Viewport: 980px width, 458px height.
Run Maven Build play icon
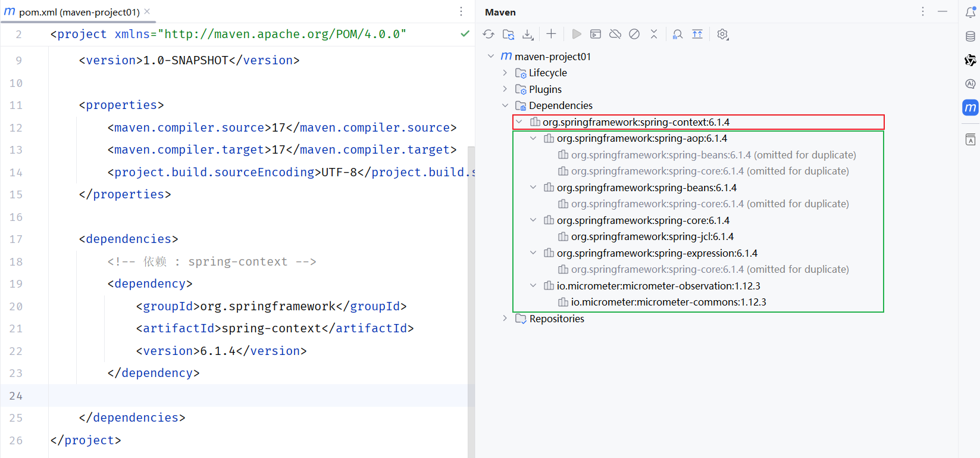tap(577, 34)
